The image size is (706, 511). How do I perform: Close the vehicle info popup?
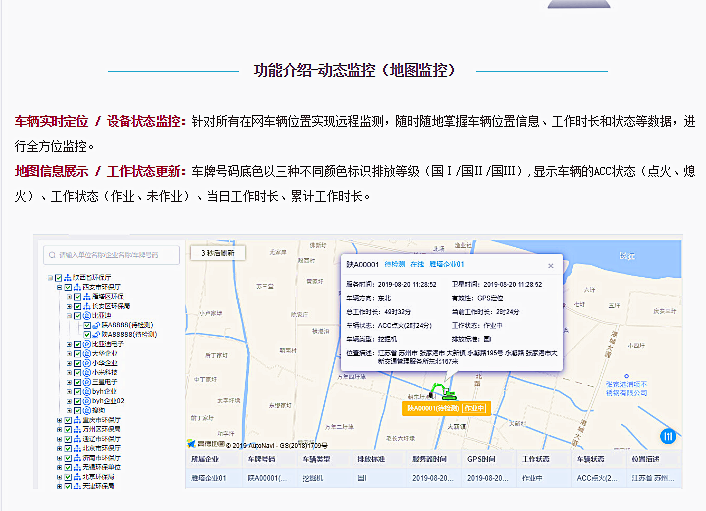pyautogui.click(x=549, y=266)
